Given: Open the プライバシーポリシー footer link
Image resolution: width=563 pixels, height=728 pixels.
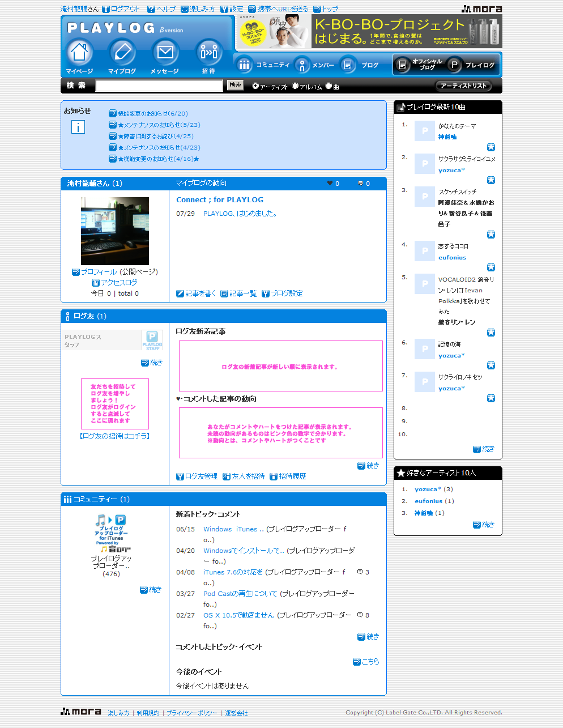Looking at the screenshot, I should [x=192, y=713].
